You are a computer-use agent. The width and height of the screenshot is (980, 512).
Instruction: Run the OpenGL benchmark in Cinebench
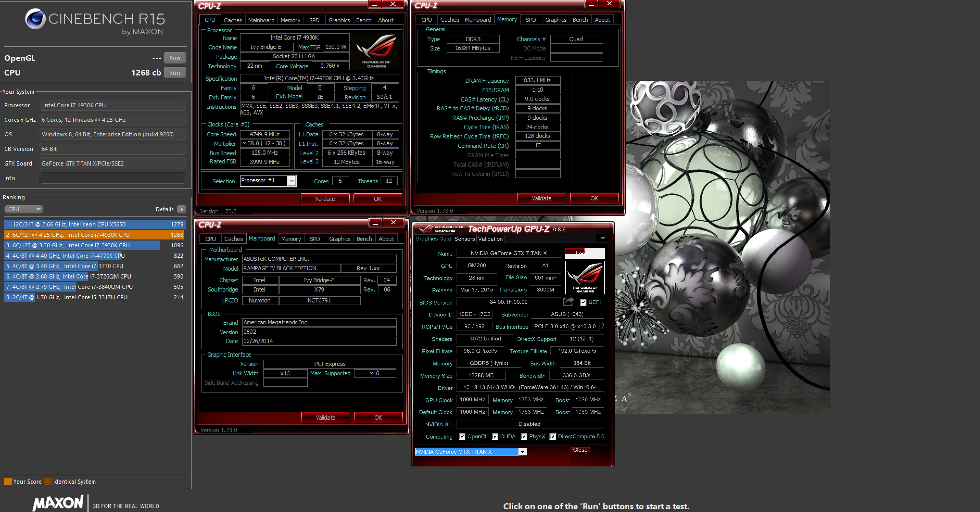tap(175, 58)
